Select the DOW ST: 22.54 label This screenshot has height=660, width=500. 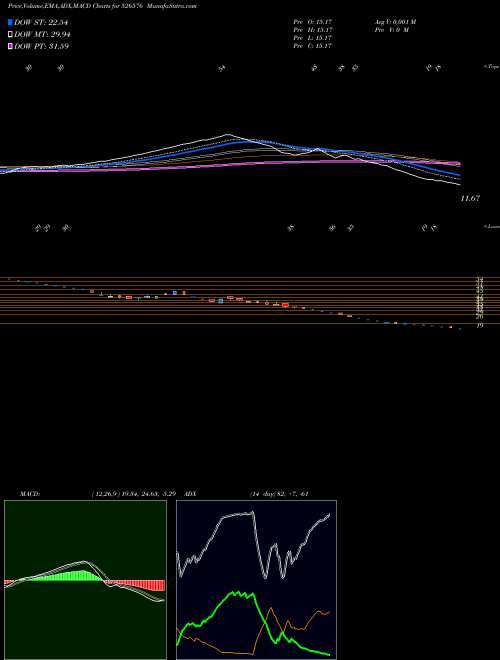pyautogui.click(x=41, y=22)
